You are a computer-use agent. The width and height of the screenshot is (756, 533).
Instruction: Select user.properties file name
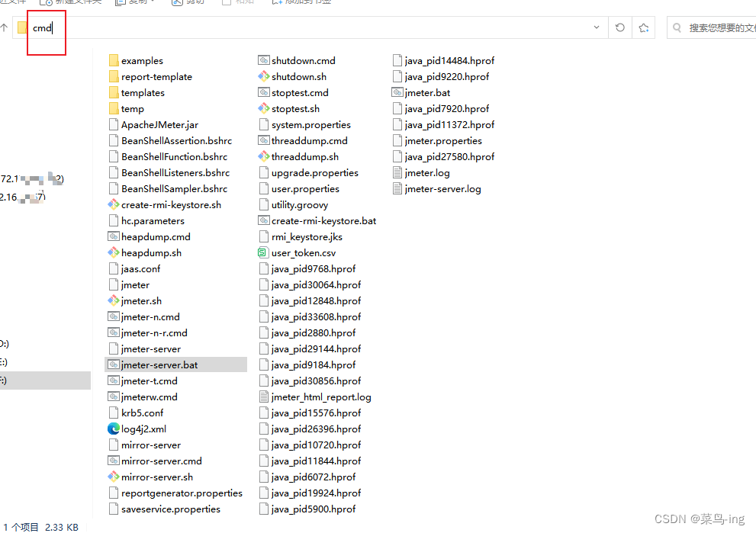click(305, 189)
